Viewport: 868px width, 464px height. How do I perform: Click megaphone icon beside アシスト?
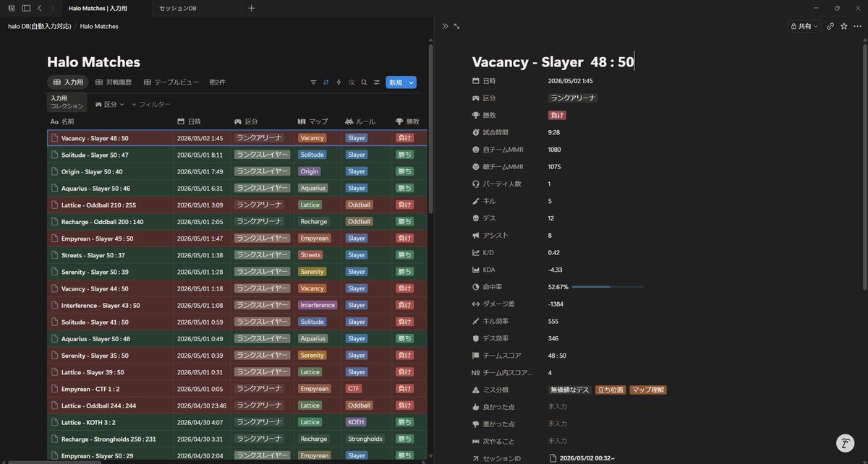[476, 235]
